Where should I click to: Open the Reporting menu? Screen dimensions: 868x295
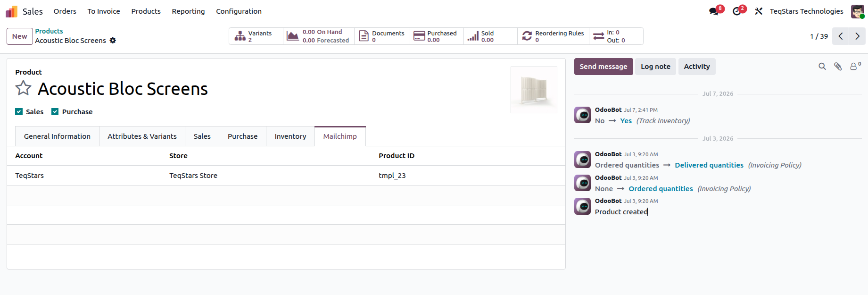(189, 11)
